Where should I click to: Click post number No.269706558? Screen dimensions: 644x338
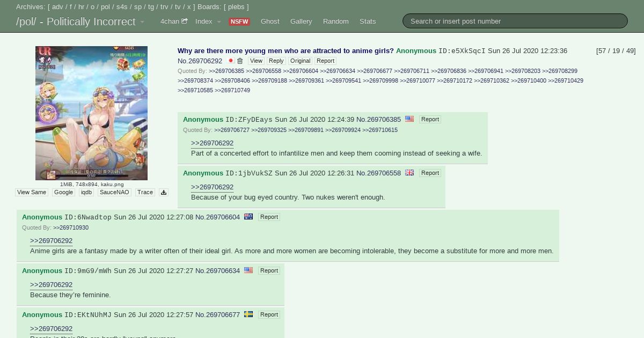[x=378, y=173]
